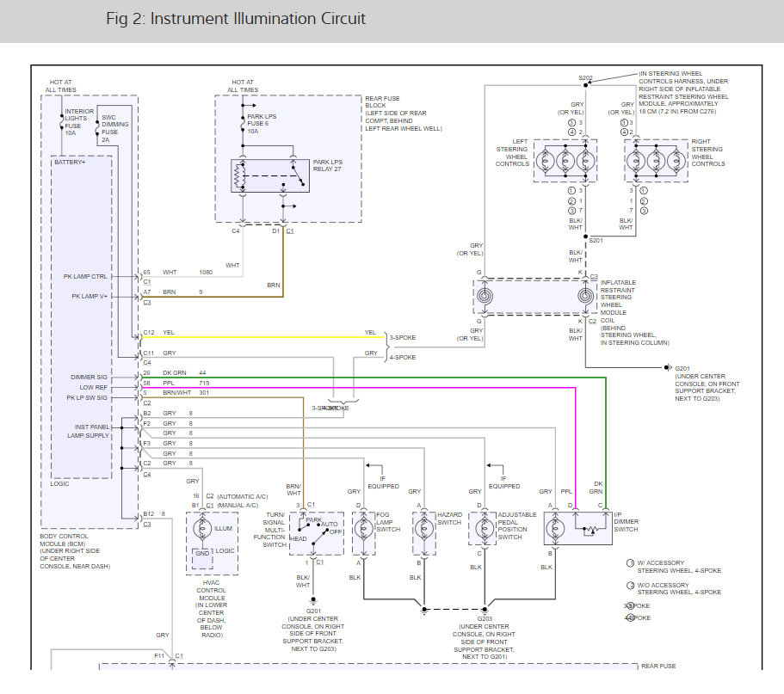Screen dimensions: 784x694
Task: Click the AUTO position label in multi-function switch
Action: (329, 524)
